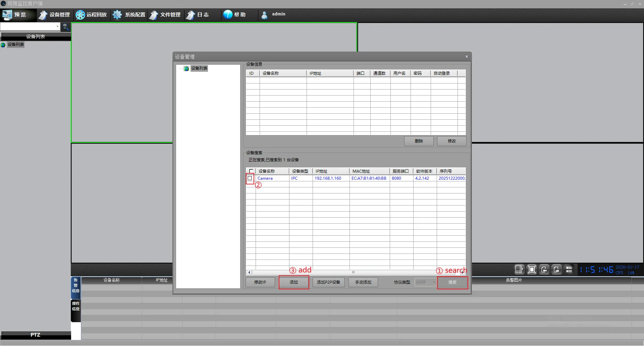Click the blue question mark help icon
This screenshot has width=644, height=346.
click(228, 14)
